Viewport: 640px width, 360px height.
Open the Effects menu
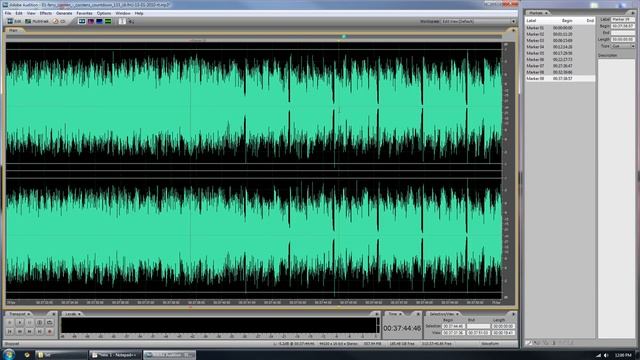pos(46,13)
